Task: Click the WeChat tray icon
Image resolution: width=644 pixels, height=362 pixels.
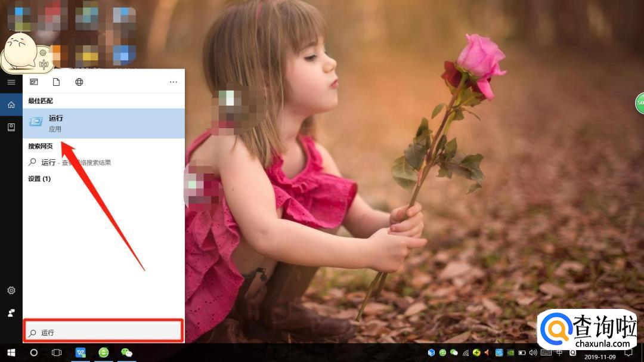Action: (454, 352)
